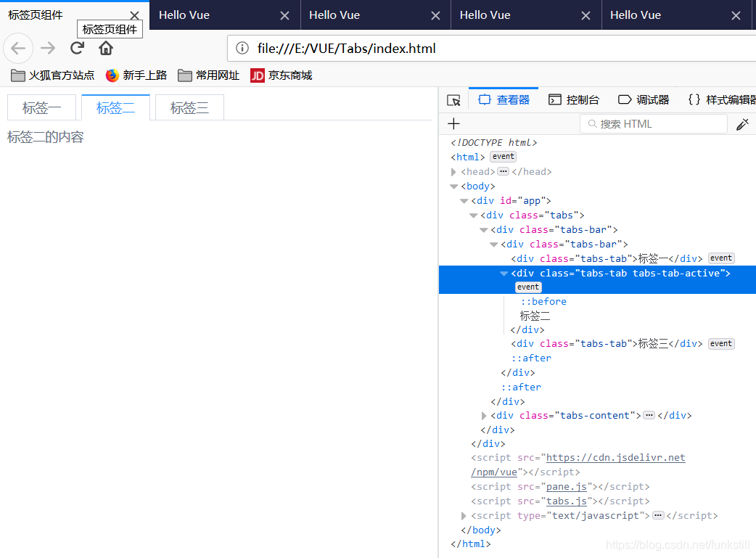This screenshot has width=756, height=558.
Task: Close the 标签页组件 browser tab
Action: [134, 15]
